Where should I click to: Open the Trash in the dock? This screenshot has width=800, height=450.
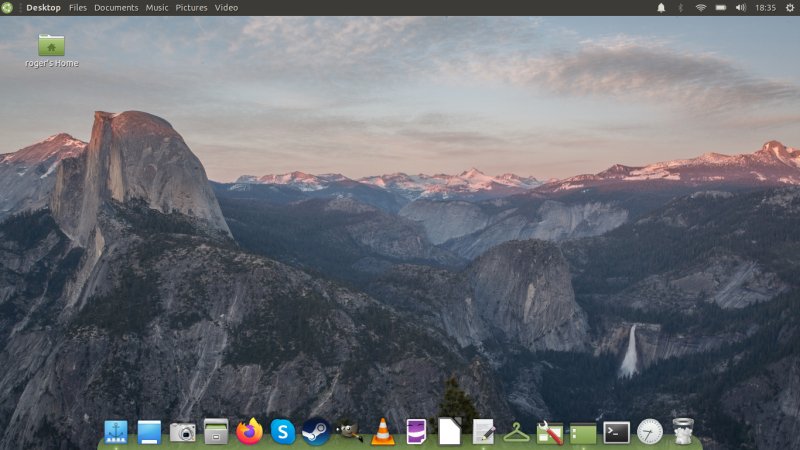[683, 432]
